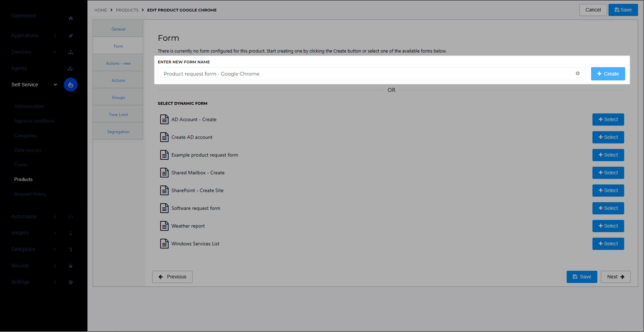Click the Directory hierarchy icon
644x332 pixels.
[70, 52]
